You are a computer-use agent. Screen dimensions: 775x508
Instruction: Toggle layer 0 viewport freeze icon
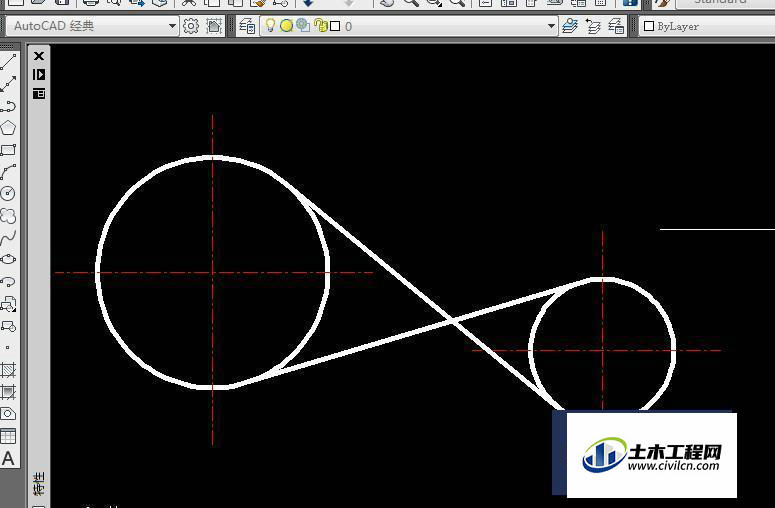tap(303, 25)
